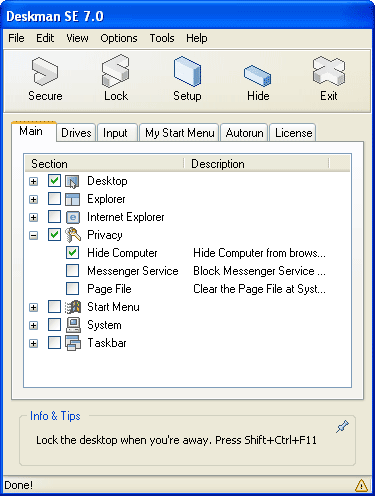Screen dimensions: 375x496
Task: Enable the Messenger Service checkbox
Action: coord(72,271)
